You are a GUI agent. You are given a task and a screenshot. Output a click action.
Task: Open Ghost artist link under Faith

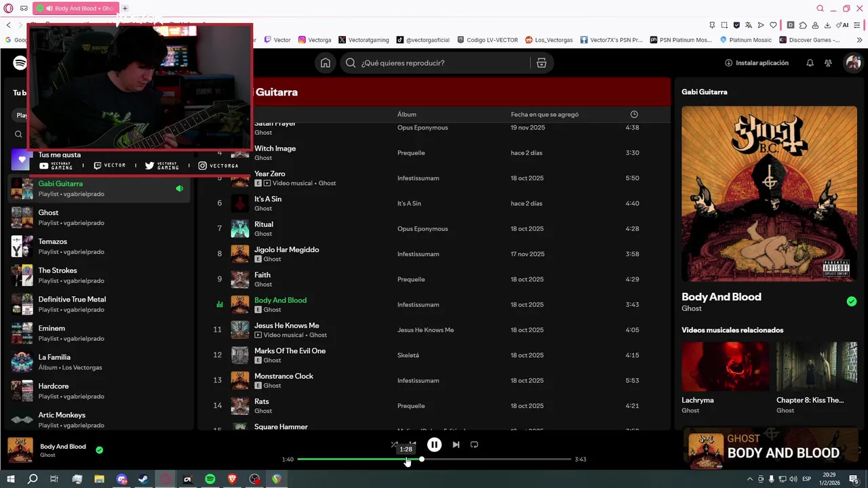click(x=263, y=285)
